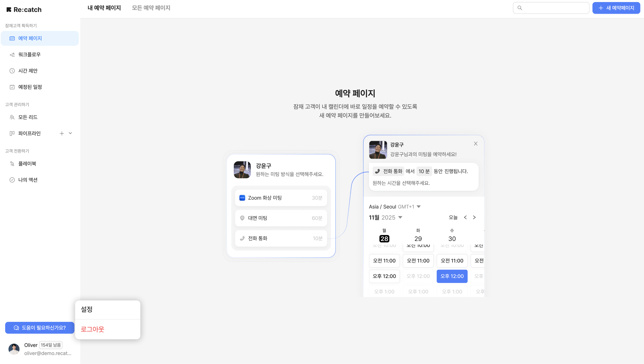Click the Re:catch logo

(24, 10)
